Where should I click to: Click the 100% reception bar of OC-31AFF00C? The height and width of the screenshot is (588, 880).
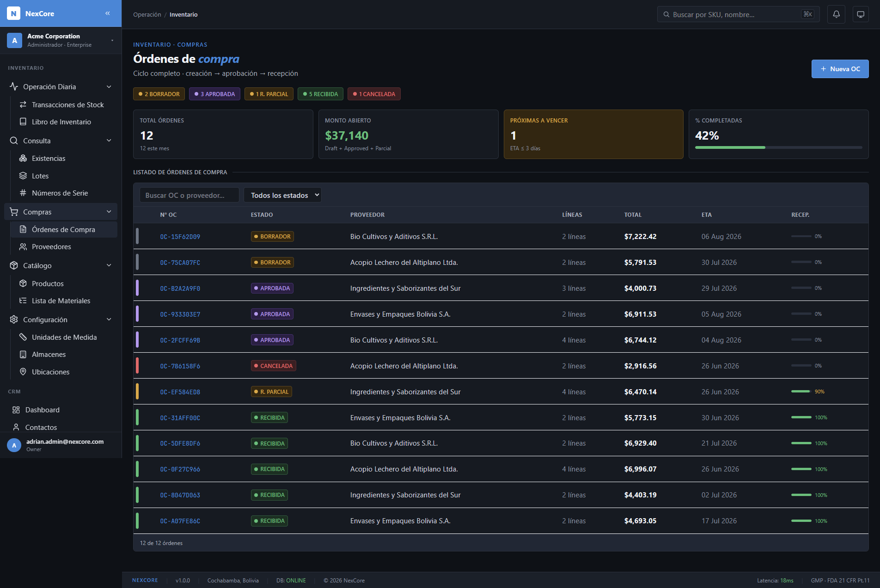point(801,417)
